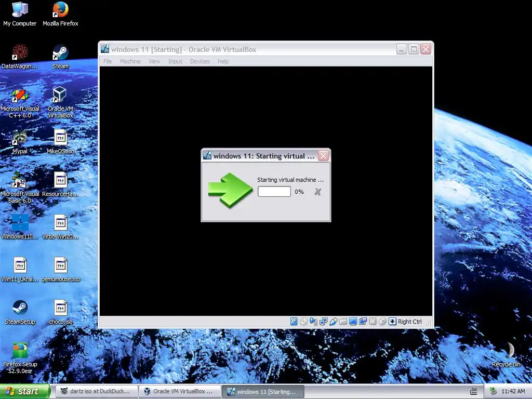Click the mouse integration indicator

[382, 321]
